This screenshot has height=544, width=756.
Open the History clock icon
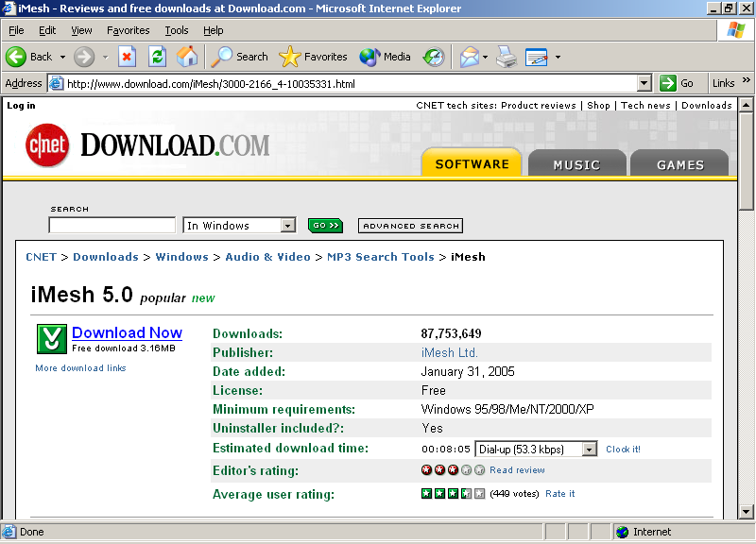pos(434,57)
